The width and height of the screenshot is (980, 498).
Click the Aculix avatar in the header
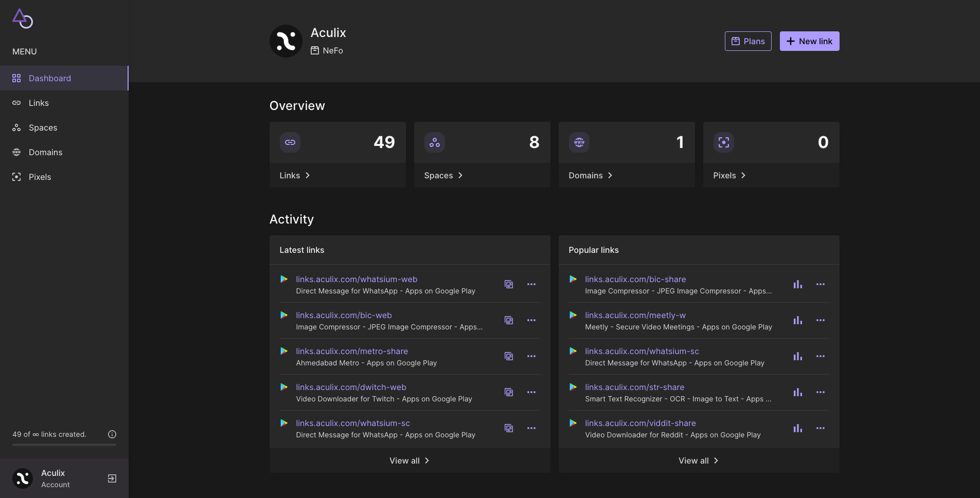(x=286, y=41)
